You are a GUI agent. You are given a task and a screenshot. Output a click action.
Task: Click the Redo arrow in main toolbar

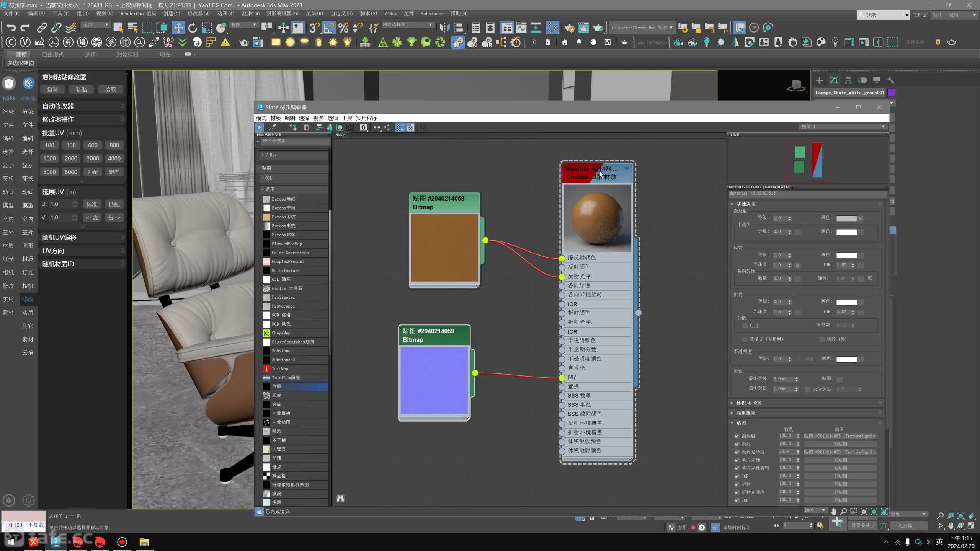25,28
